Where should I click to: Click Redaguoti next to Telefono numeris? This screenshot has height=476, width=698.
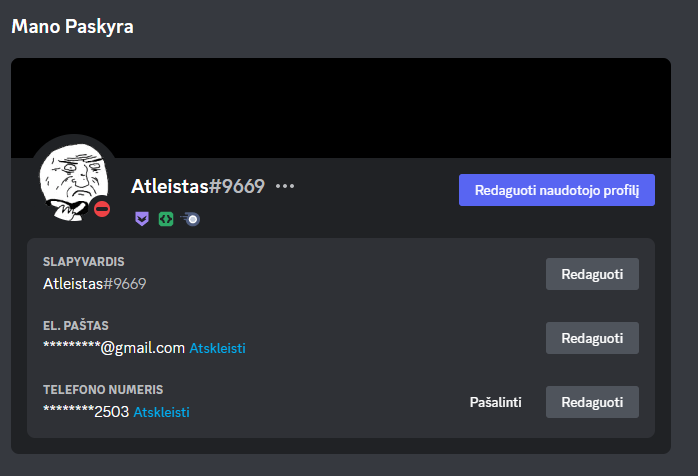click(x=592, y=403)
